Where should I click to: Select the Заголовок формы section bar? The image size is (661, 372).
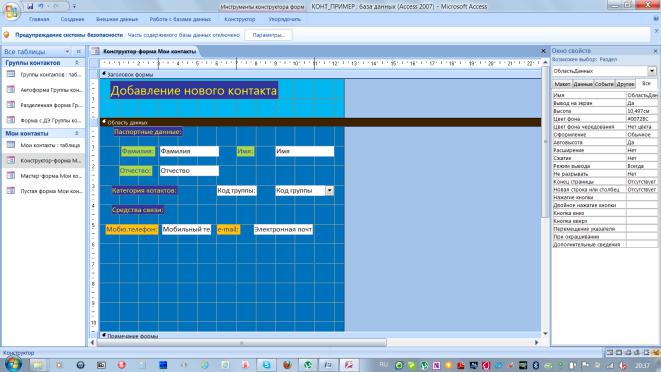click(320, 74)
